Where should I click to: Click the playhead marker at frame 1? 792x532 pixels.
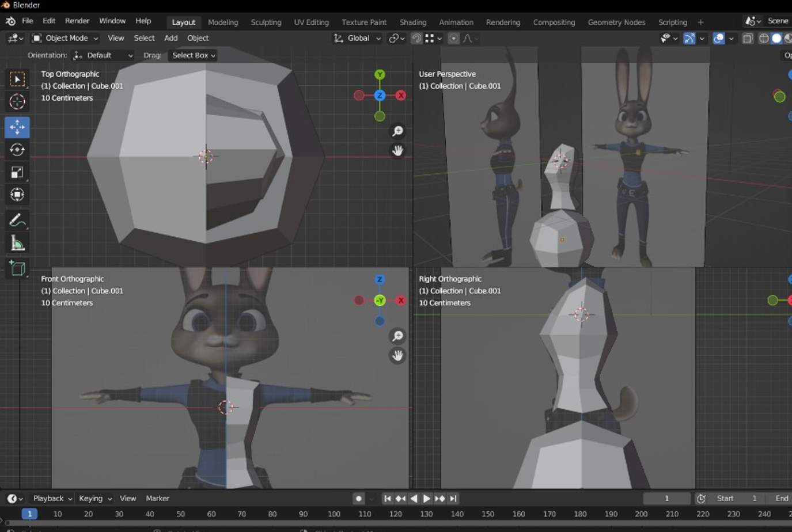[29, 514]
